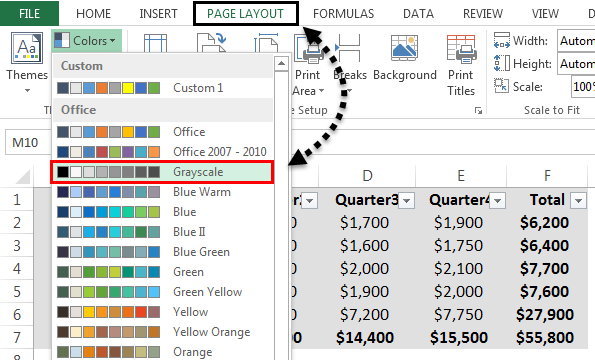Click the Print Titles icon
595x360 pixels.
(461, 49)
